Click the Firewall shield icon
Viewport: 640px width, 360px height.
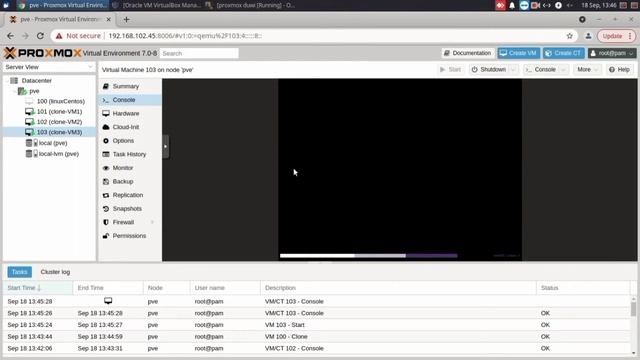click(x=106, y=222)
